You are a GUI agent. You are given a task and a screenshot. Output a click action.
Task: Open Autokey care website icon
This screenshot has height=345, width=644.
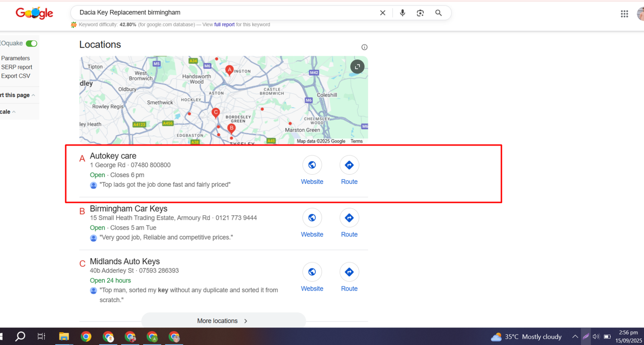(312, 165)
